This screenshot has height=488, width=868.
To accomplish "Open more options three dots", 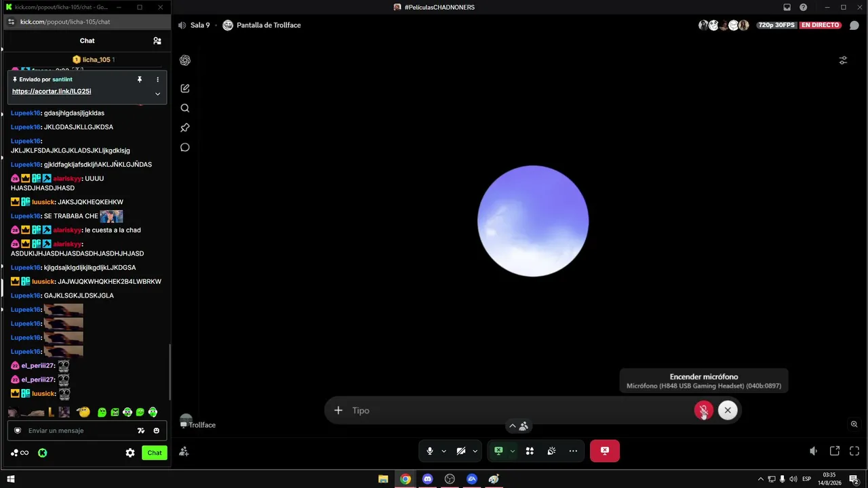I will tap(574, 451).
